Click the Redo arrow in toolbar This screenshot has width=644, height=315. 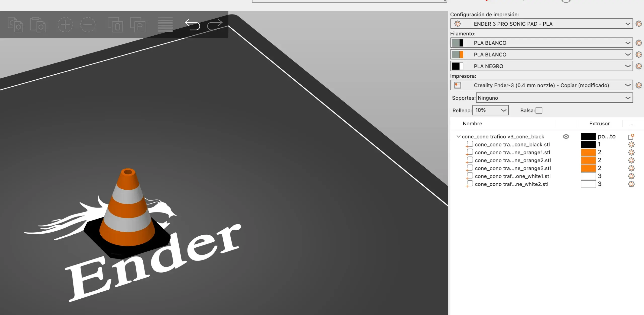point(215,25)
